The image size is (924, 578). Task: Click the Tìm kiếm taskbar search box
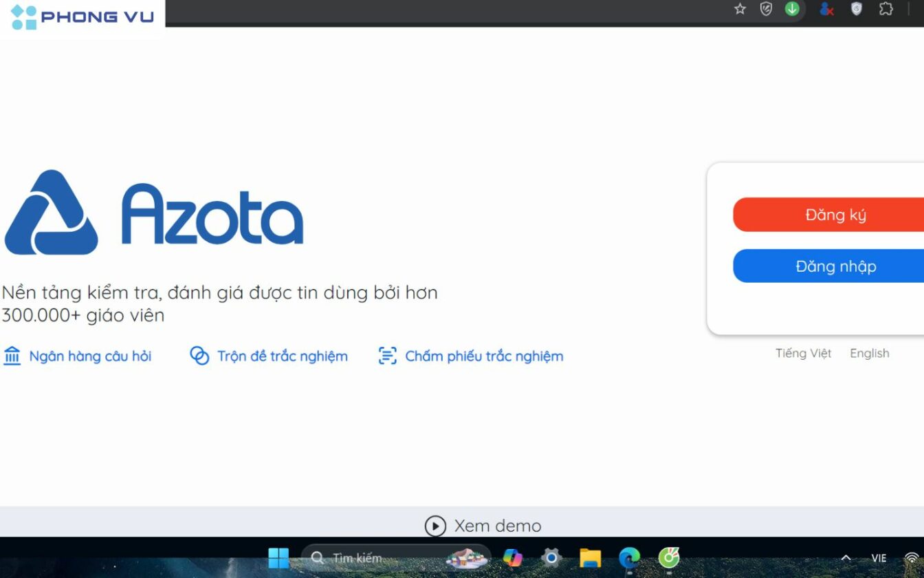click(396, 558)
